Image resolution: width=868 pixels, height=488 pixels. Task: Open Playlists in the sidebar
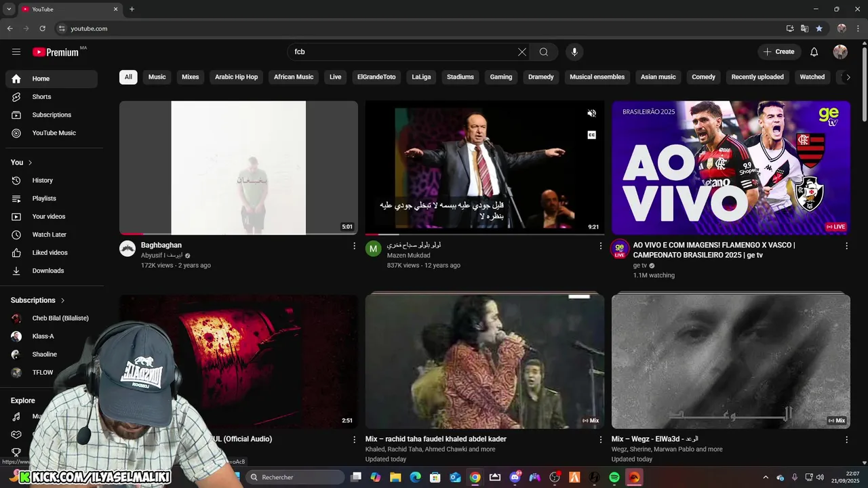pos(52,199)
